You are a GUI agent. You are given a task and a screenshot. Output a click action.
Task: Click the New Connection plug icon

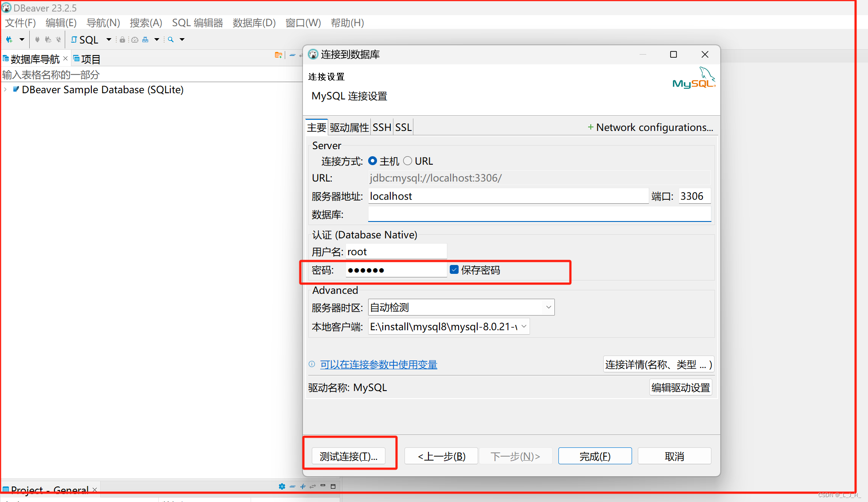(x=9, y=40)
